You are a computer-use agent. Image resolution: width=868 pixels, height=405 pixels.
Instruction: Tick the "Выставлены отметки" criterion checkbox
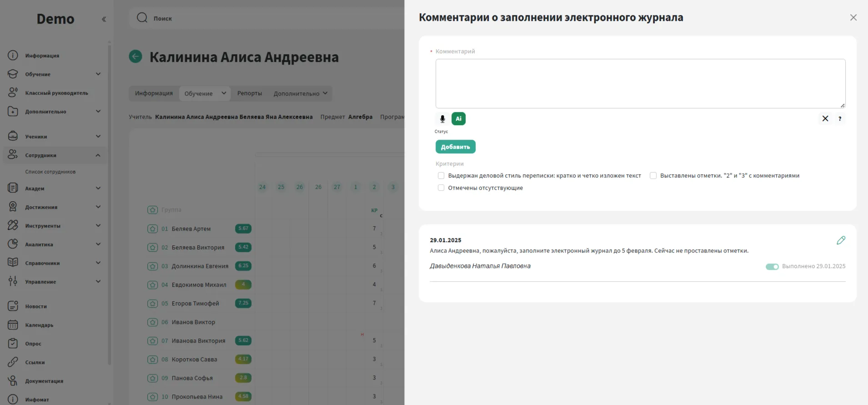click(653, 176)
